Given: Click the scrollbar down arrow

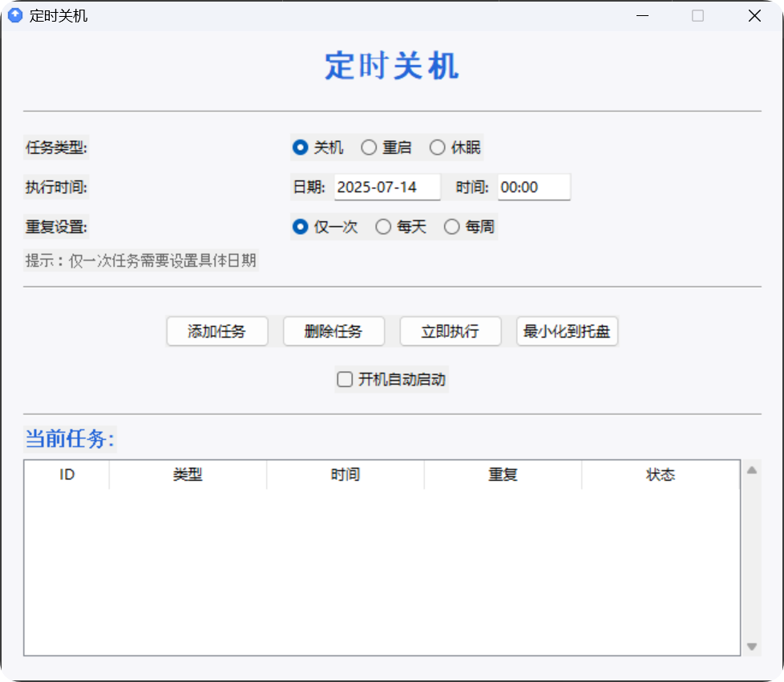Looking at the screenshot, I should click(x=751, y=646).
